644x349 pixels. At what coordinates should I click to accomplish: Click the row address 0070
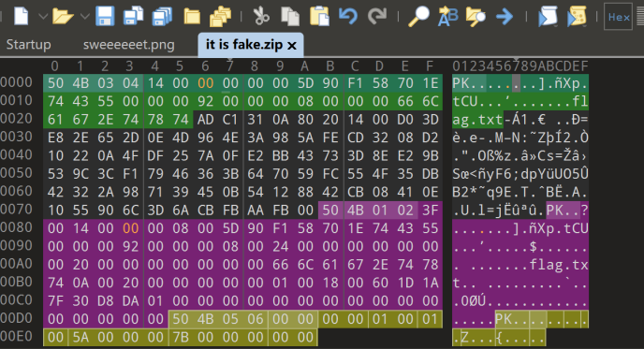17,210
